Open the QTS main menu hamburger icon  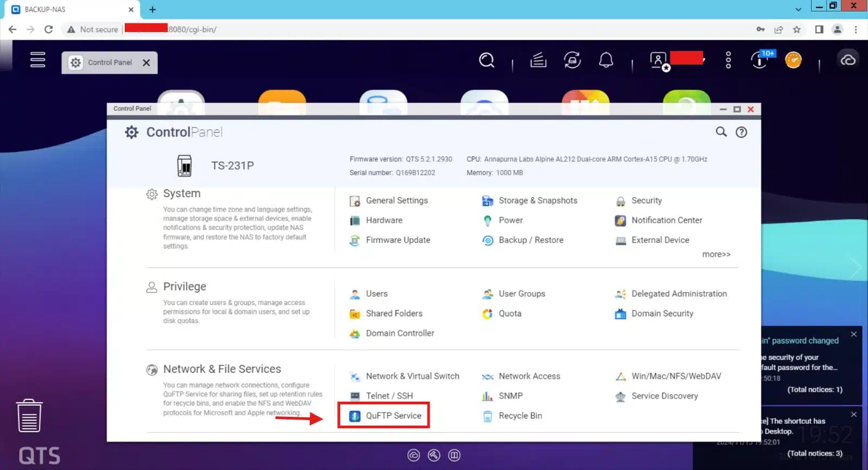[37, 60]
